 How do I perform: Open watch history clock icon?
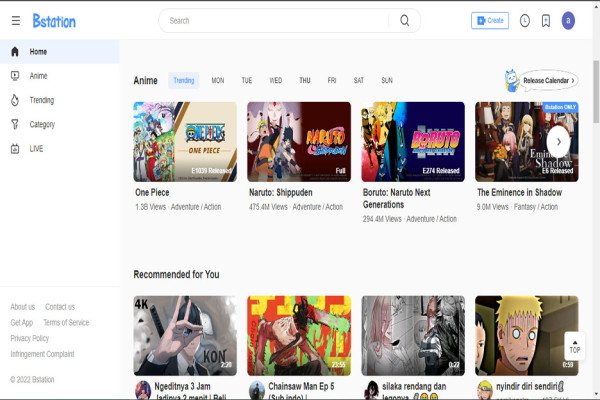pyautogui.click(x=525, y=21)
